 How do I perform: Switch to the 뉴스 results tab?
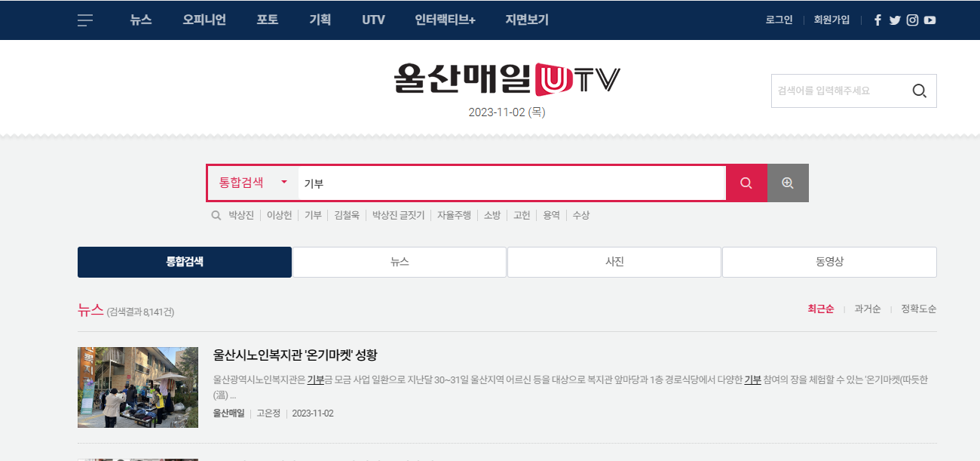click(x=400, y=262)
